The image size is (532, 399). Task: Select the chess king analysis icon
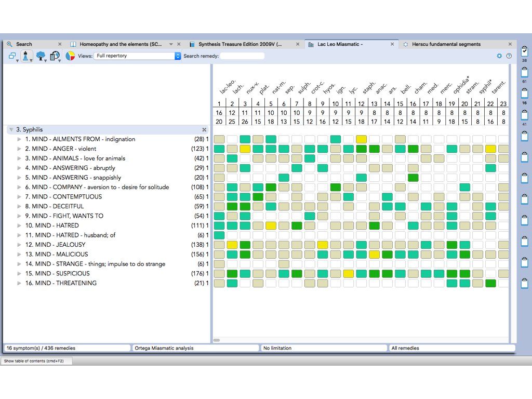(26, 56)
